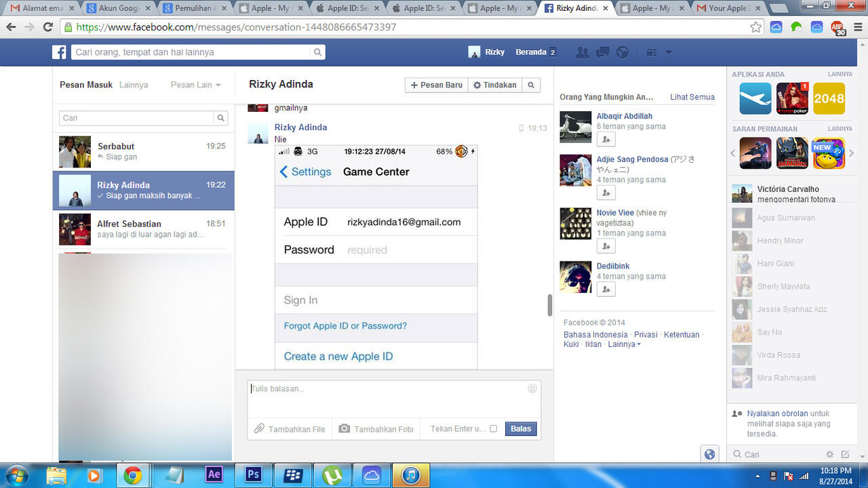Click the Facebook logo icon
This screenshot has height=488, width=868.
click(x=60, y=52)
